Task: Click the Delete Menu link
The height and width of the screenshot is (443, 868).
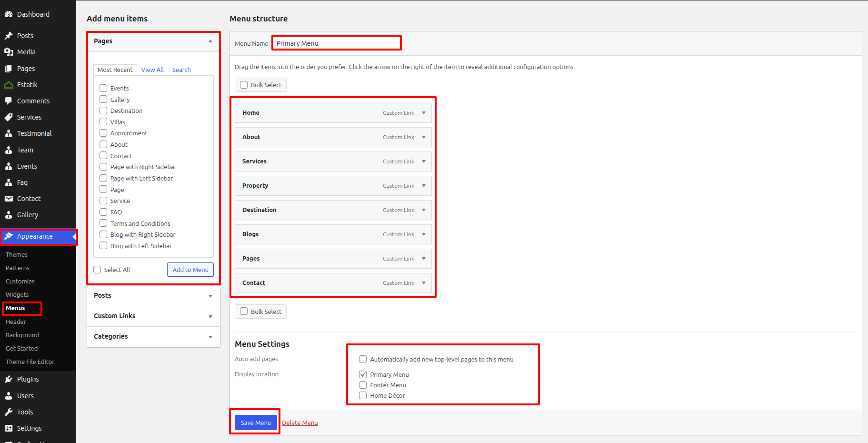Action: pyautogui.click(x=300, y=423)
